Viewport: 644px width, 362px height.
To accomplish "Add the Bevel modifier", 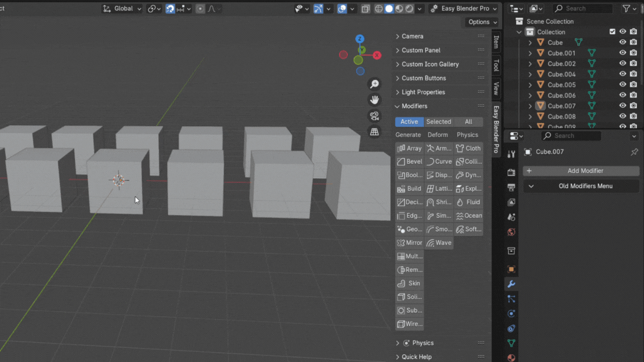I will (x=409, y=161).
